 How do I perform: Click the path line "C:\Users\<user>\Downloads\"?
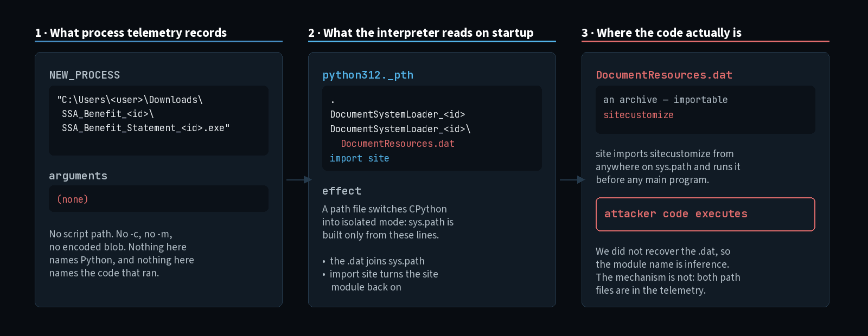coord(130,100)
